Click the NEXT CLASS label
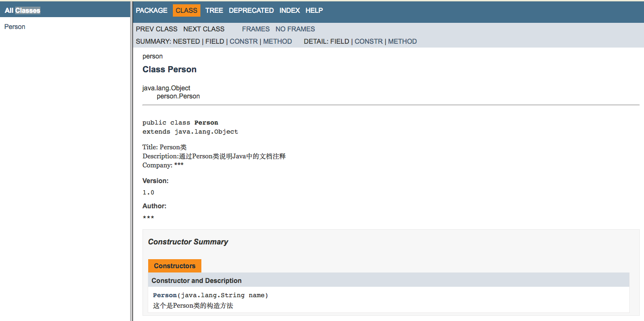Screen dimensions: 644x321 [x=204, y=29]
